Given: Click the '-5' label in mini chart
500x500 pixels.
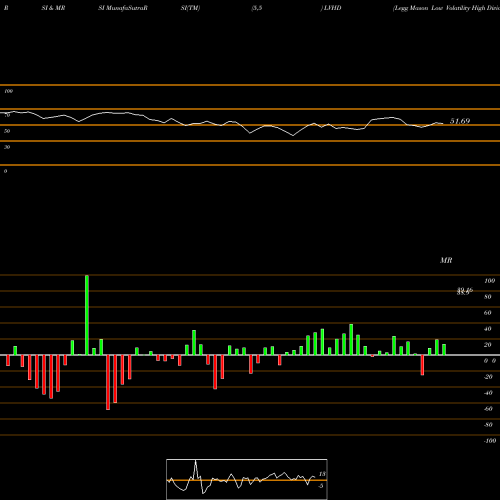Looking at the screenshot, I should (320, 486).
